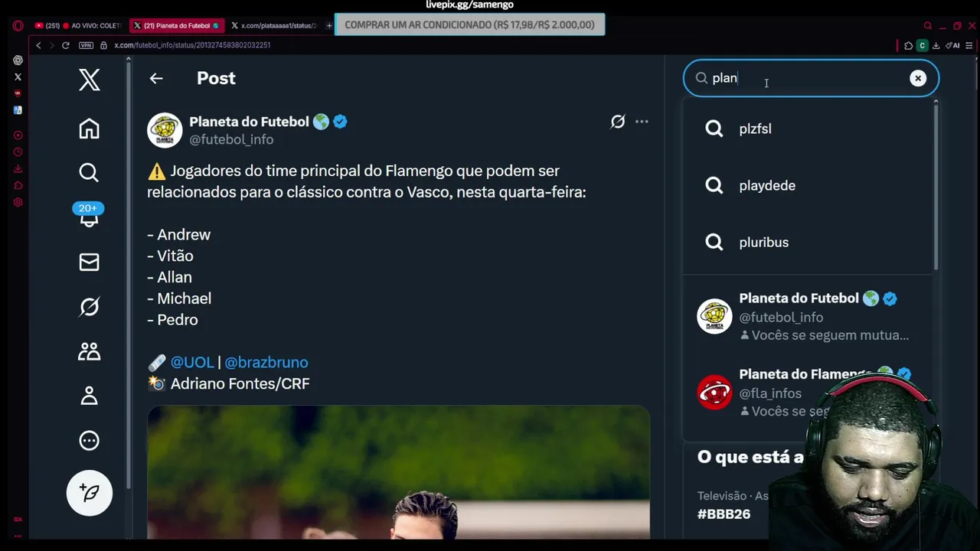Click browser back button
Viewport: 980px width, 551px height.
coord(38,45)
